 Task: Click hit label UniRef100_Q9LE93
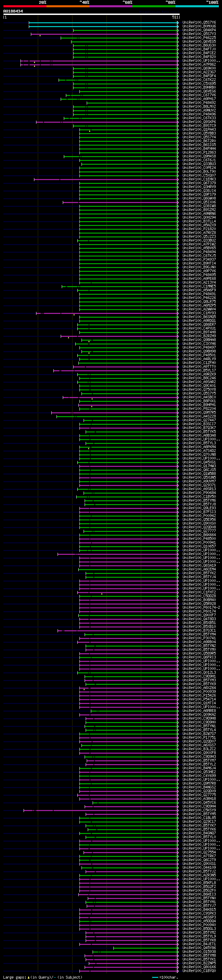point(199,508)
